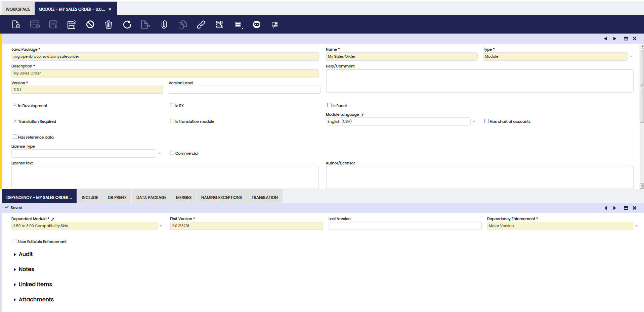Open the Type dropdown

pyautogui.click(x=631, y=57)
